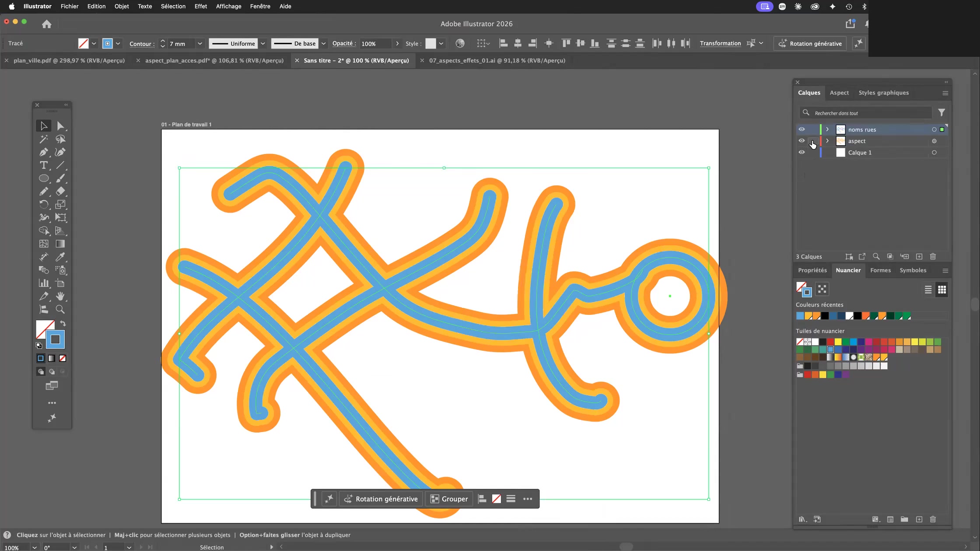Create a new layer in Calques panel
The image size is (980, 551).
pos(919,256)
